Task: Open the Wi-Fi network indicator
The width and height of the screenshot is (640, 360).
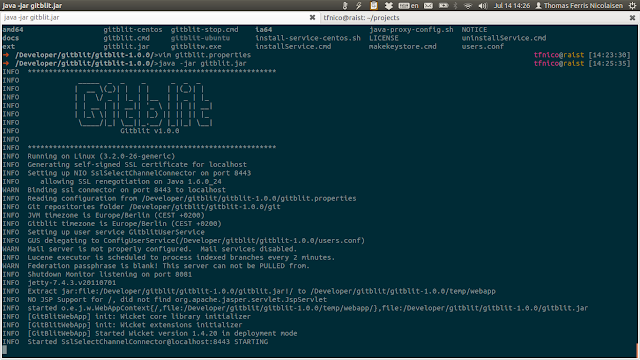Action: [x=468, y=5]
